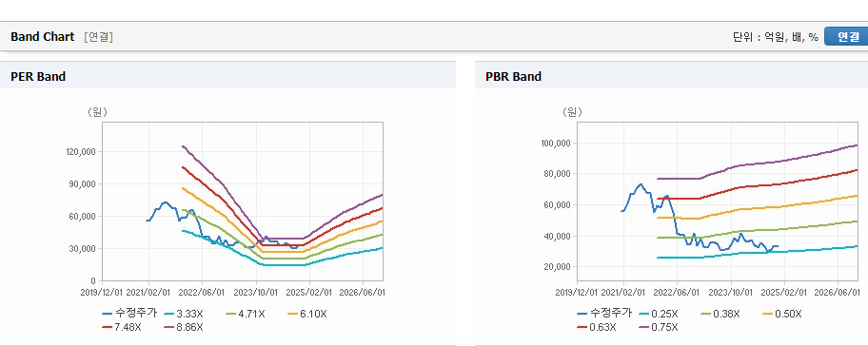Toggle 0.50X series in PBR legend
This screenshot has height=346, width=868.
pos(782,314)
